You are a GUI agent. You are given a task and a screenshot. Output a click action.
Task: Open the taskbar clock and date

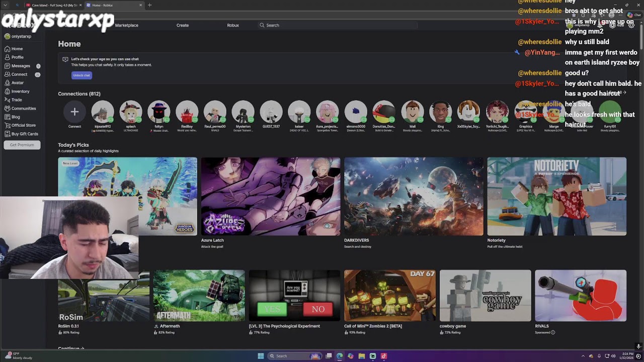(x=625, y=356)
